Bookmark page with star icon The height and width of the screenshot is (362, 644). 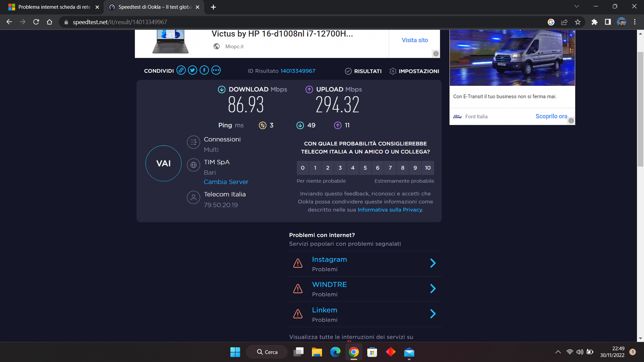click(578, 22)
